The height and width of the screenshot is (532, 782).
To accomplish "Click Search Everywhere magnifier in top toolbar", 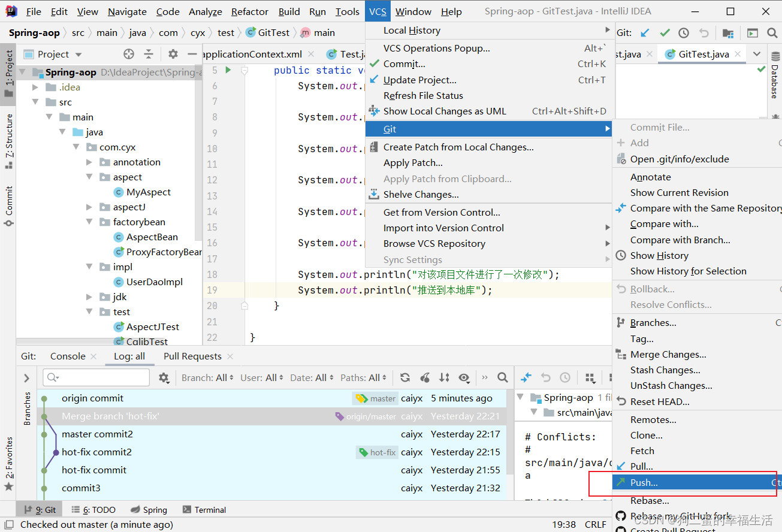I will point(772,33).
